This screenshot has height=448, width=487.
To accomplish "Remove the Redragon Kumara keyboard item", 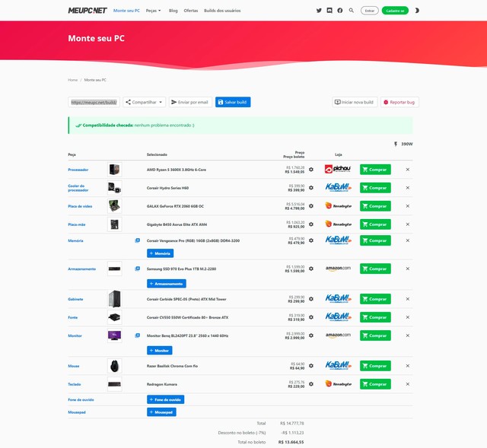I will [408, 384].
